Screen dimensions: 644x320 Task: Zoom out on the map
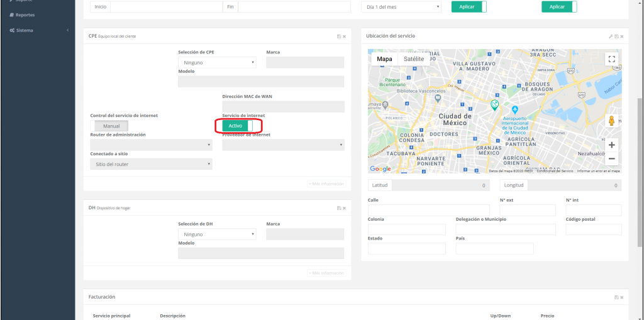611,159
